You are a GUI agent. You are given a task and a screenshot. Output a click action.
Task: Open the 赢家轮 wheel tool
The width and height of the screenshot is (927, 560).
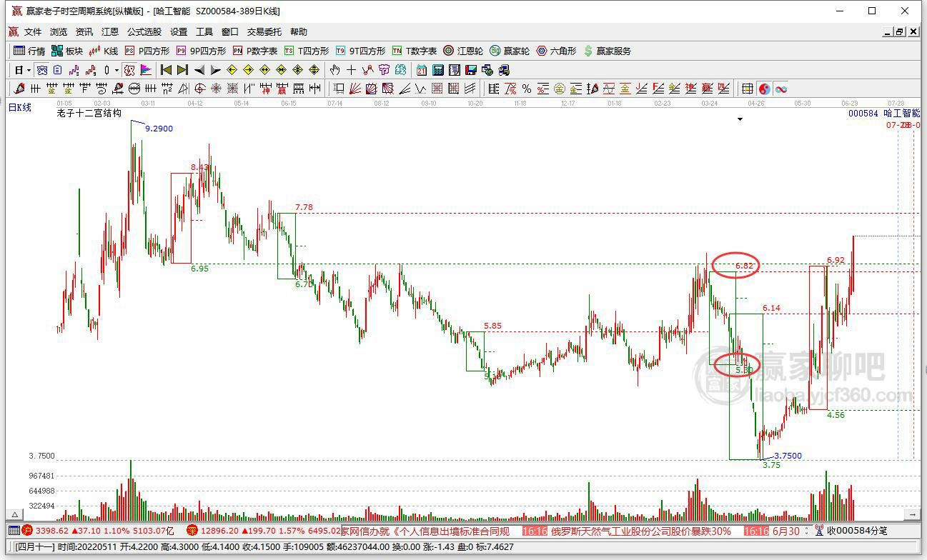tap(510, 51)
